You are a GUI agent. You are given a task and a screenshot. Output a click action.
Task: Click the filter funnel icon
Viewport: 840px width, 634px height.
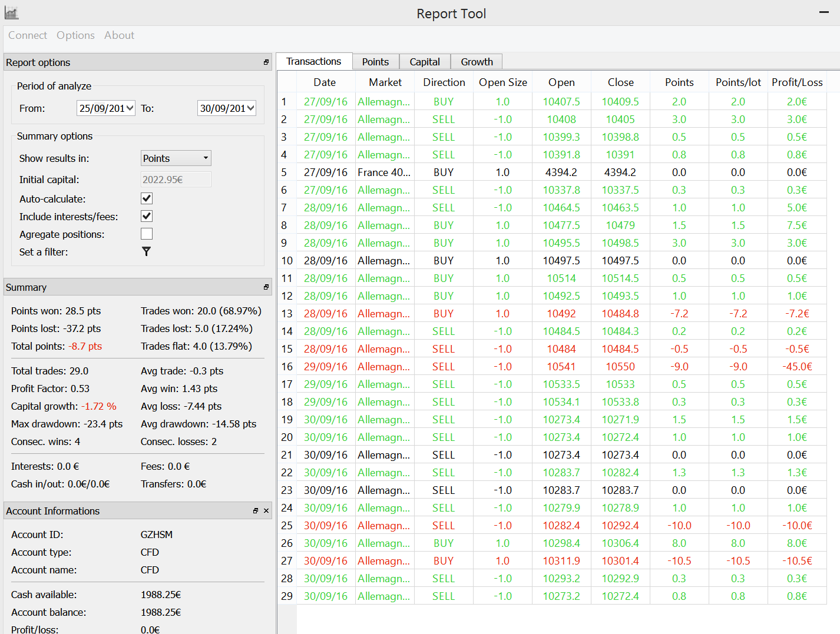tap(147, 251)
